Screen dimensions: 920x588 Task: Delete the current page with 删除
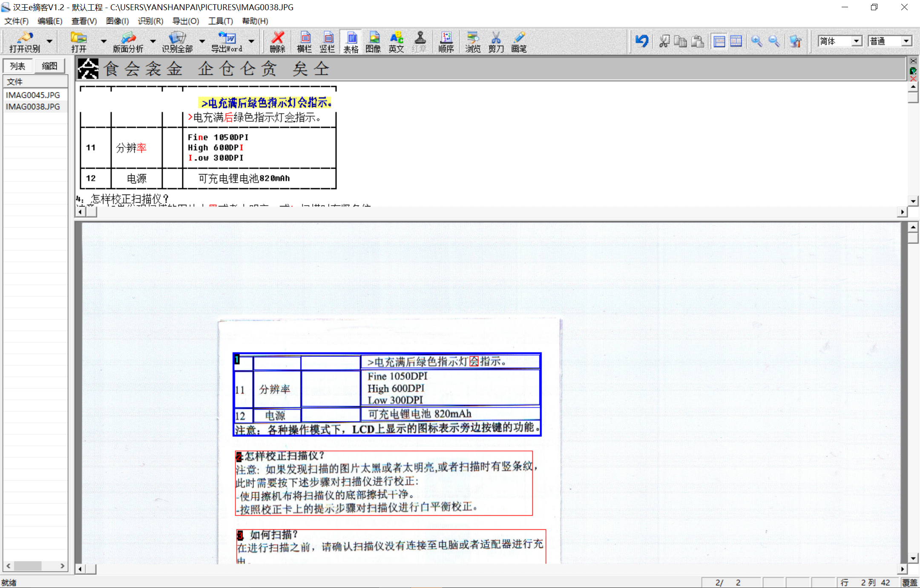277,41
